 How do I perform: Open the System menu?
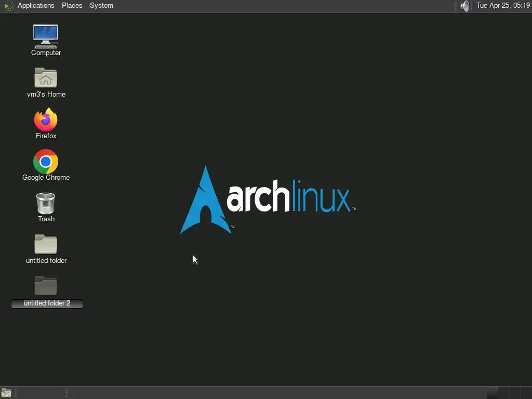point(101,5)
